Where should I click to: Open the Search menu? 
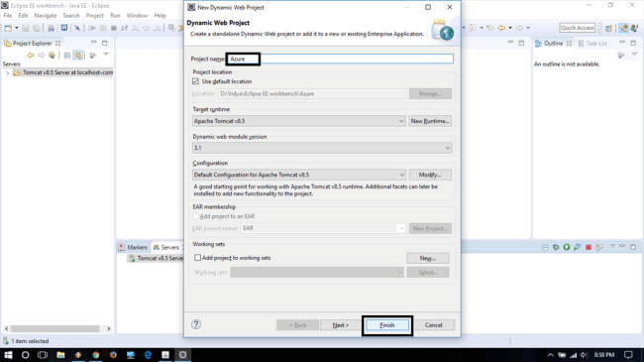pyautogui.click(x=71, y=16)
